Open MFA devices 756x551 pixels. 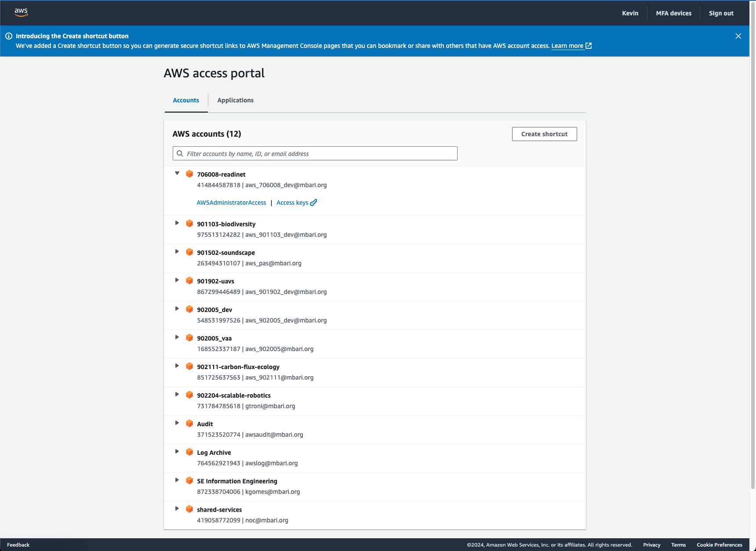click(673, 13)
